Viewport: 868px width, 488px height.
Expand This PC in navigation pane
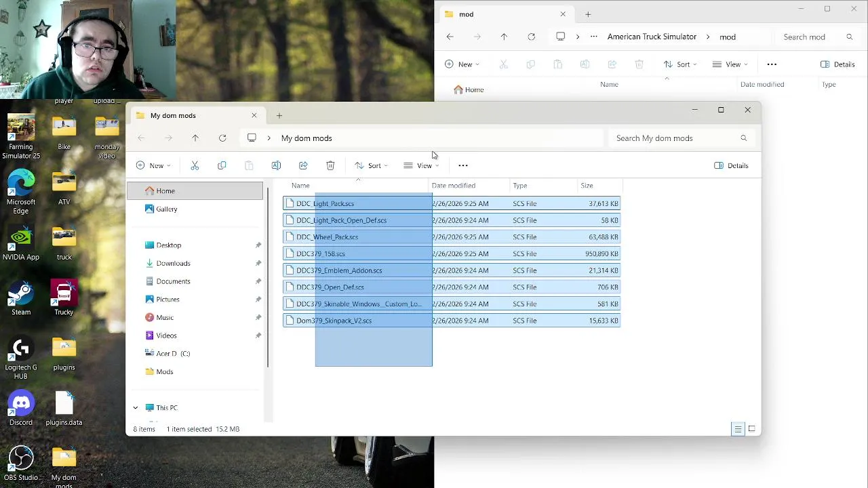[135, 408]
